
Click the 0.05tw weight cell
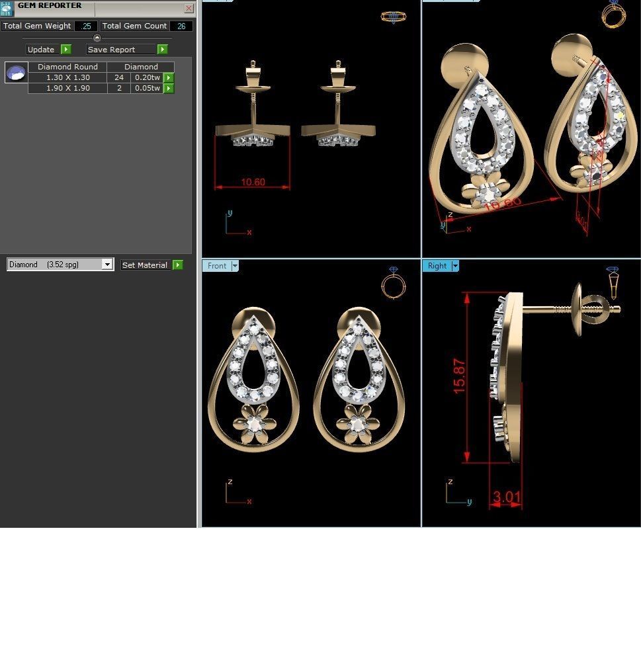click(x=147, y=88)
